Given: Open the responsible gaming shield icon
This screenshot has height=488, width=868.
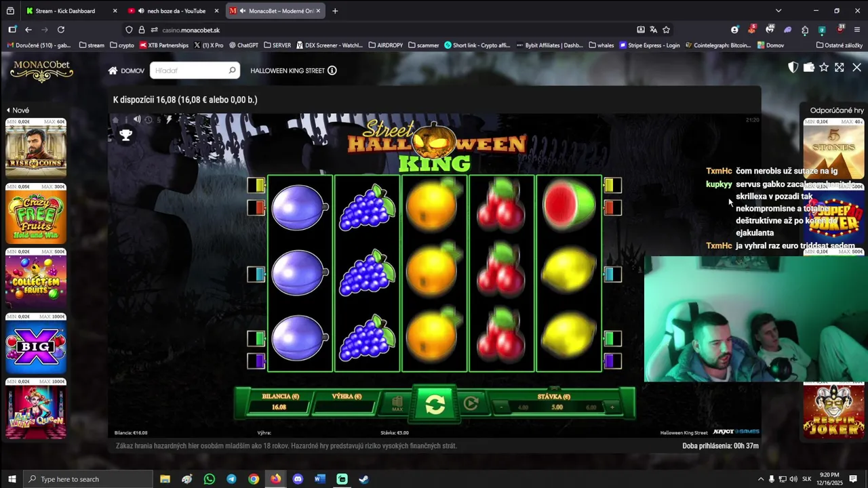Looking at the screenshot, I should [793, 67].
